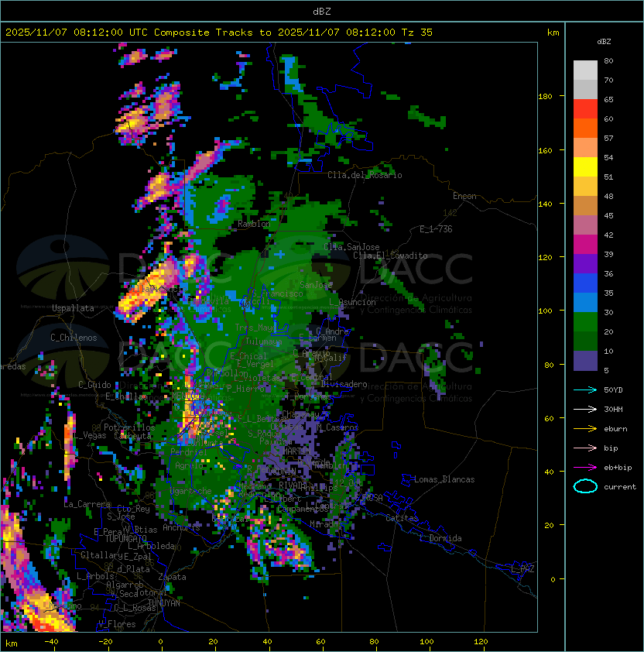Click the Uspallata place label
The image size is (644, 652).
pos(73,308)
